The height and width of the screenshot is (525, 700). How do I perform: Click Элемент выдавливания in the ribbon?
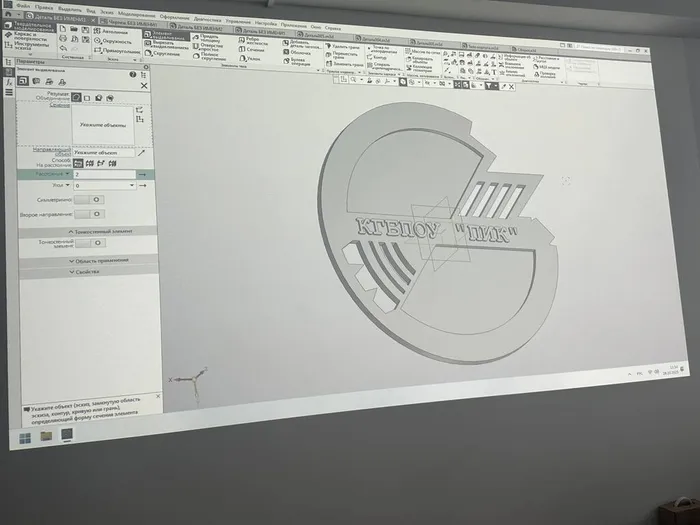click(x=166, y=35)
